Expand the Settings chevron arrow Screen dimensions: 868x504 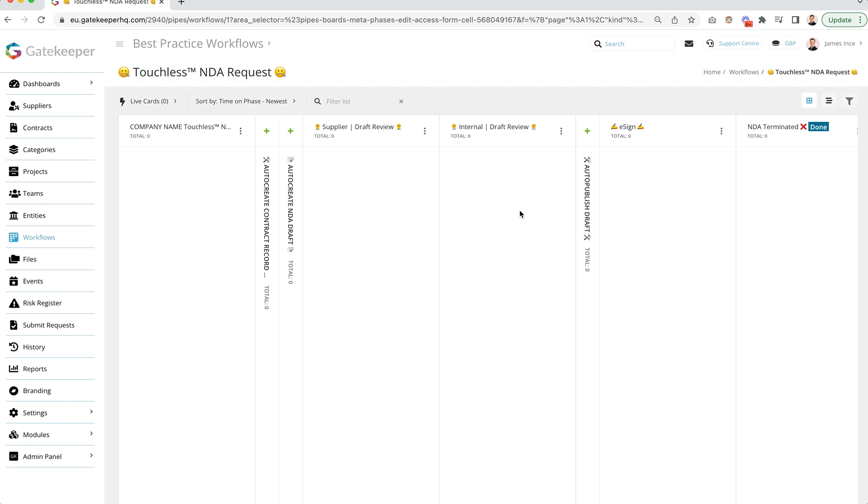point(91,412)
